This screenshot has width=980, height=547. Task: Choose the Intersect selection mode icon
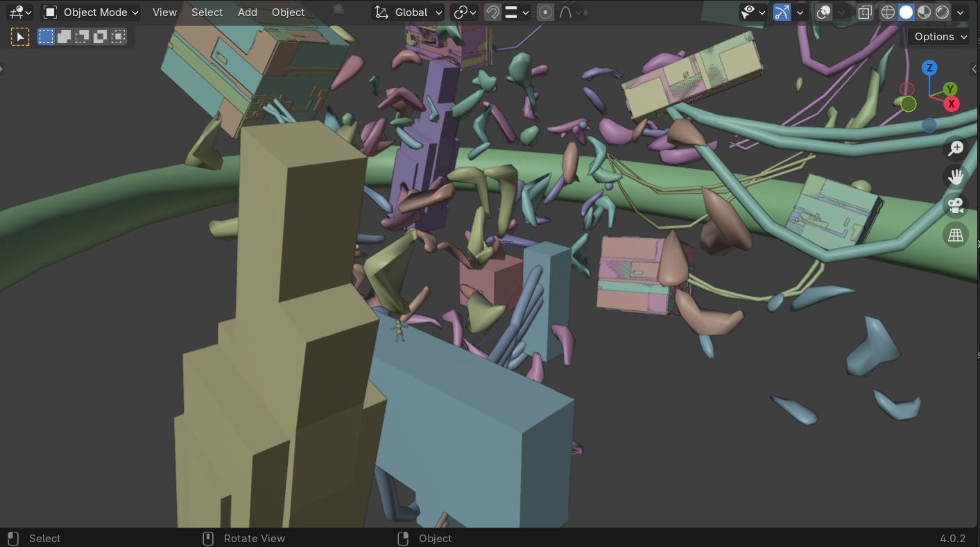tap(119, 37)
